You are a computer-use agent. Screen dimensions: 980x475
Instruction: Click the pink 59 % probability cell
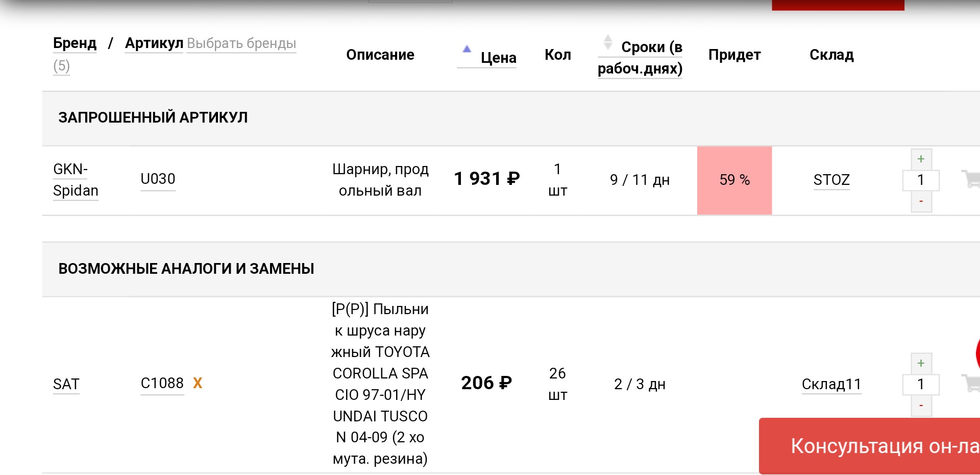tap(734, 180)
